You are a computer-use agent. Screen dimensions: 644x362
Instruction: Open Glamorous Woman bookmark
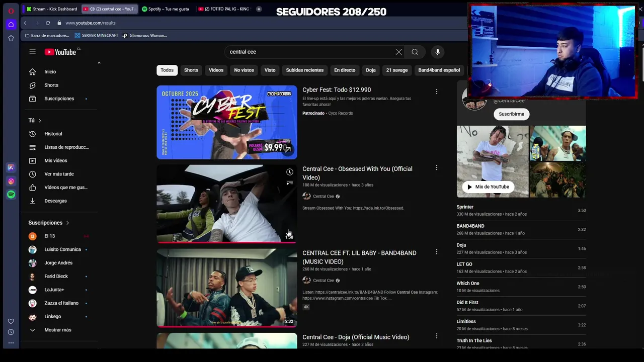coord(144,36)
